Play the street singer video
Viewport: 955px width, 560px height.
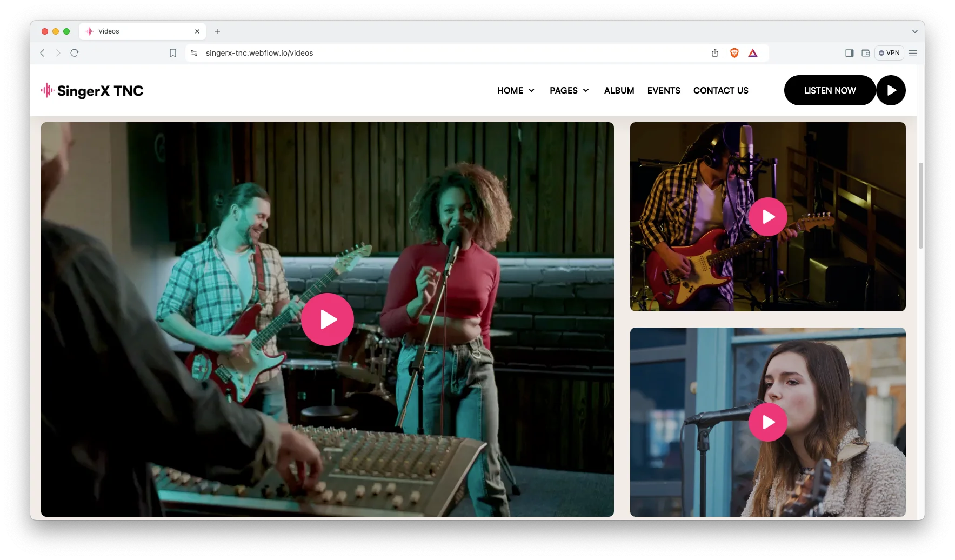pos(767,422)
